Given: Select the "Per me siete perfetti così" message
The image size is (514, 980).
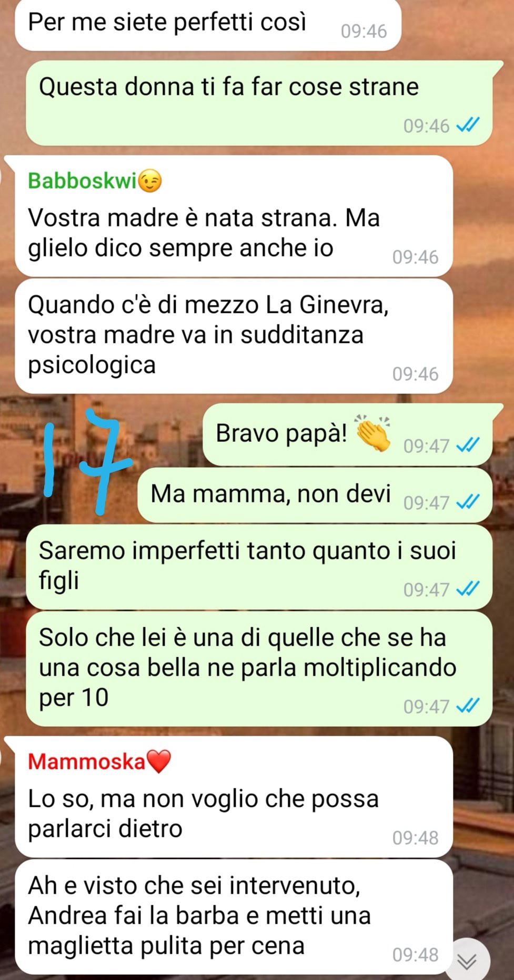Looking at the screenshot, I should tap(208, 24).
